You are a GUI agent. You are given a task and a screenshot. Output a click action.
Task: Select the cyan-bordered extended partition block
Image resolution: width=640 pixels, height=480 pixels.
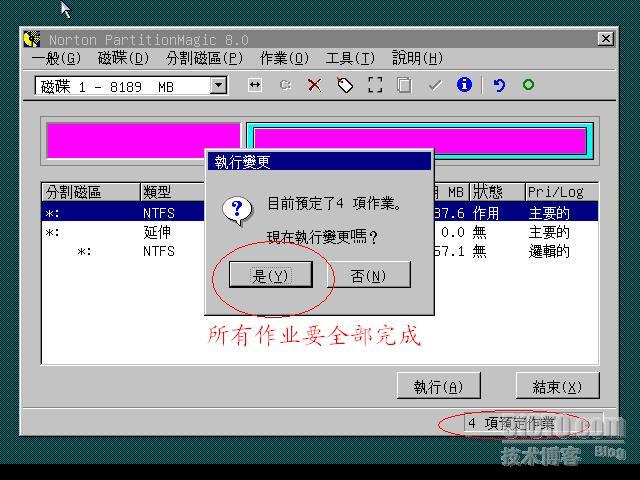point(420,140)
